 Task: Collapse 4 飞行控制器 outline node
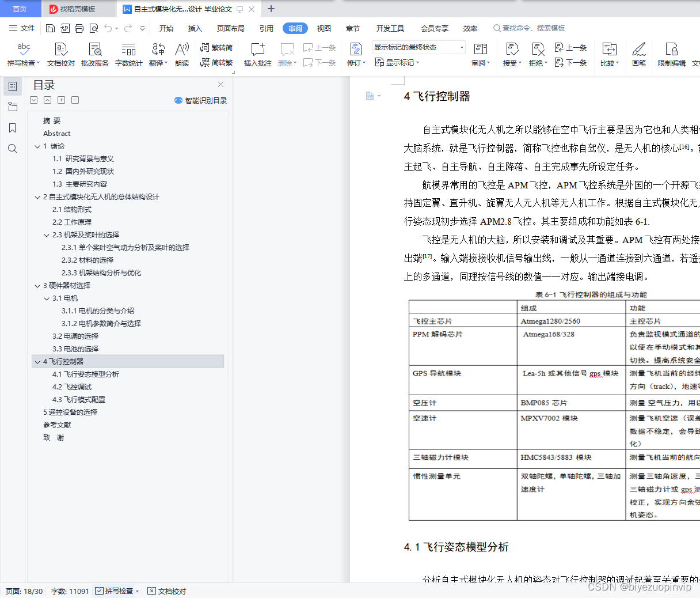pyautogui.click(x=37, y=362)
